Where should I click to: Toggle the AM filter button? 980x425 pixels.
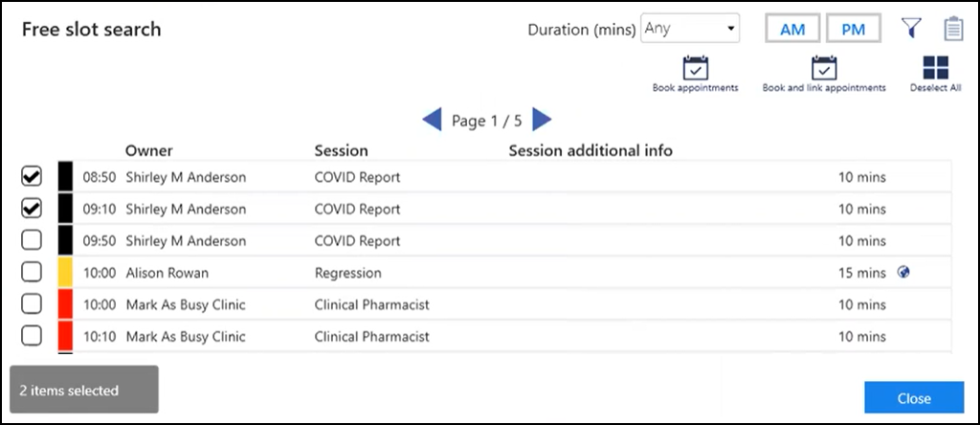[791, 30]
